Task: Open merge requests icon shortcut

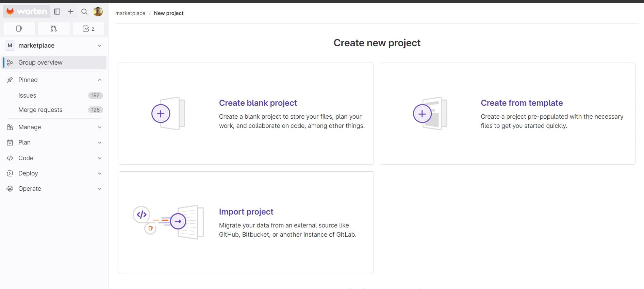Action: click(x=54, y=29)
